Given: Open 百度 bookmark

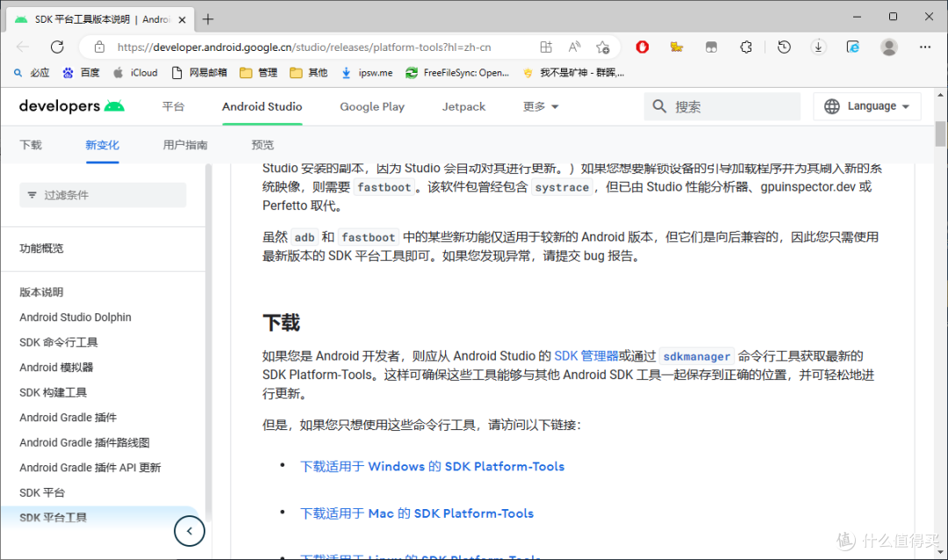Looking at the screenshot, I should [81, 73].
